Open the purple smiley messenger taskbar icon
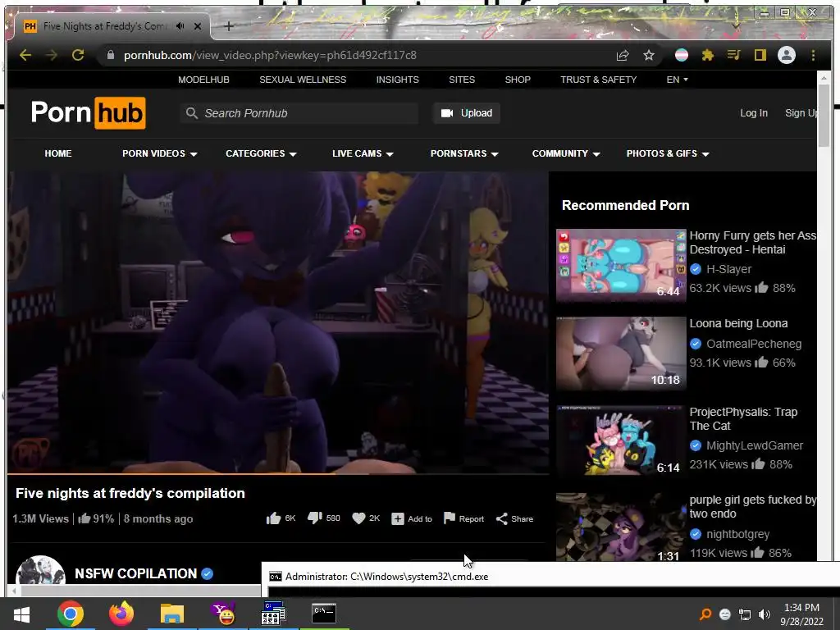Screen dimensions: 840x630 (223, 614)
